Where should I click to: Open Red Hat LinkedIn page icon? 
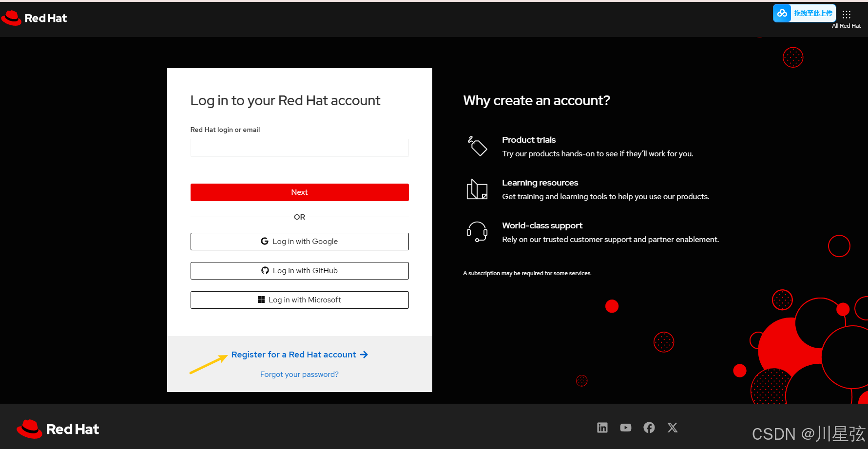click(602, 428)
